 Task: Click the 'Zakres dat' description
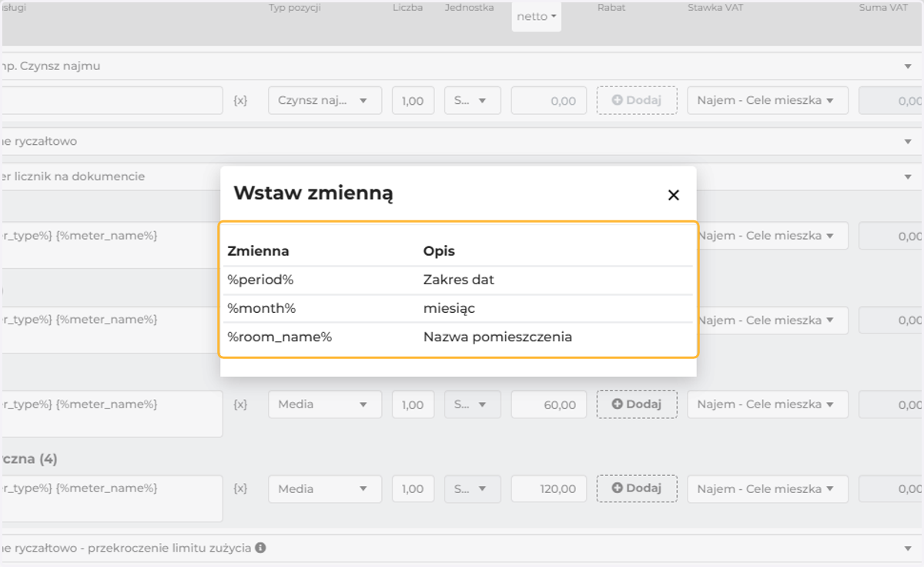[x=459, y=280]
